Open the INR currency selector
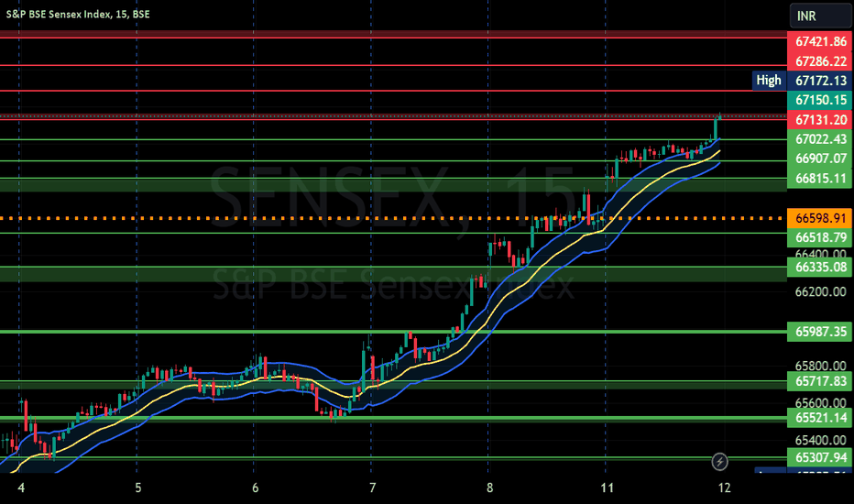The image size is (854, 504). 821,16
